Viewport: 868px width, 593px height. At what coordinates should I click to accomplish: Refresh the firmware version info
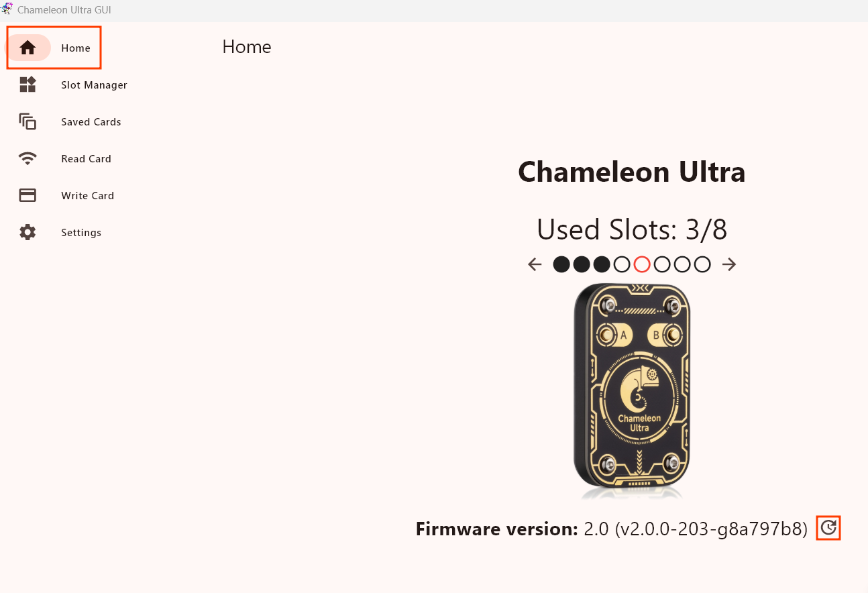pyautogui.click(x=828, y=528)
